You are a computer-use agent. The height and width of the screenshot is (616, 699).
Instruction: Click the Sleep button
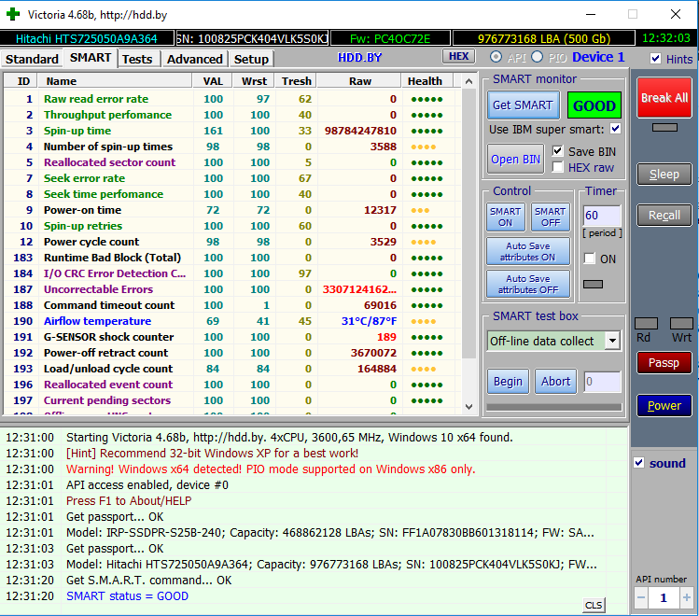coord(664,175)
